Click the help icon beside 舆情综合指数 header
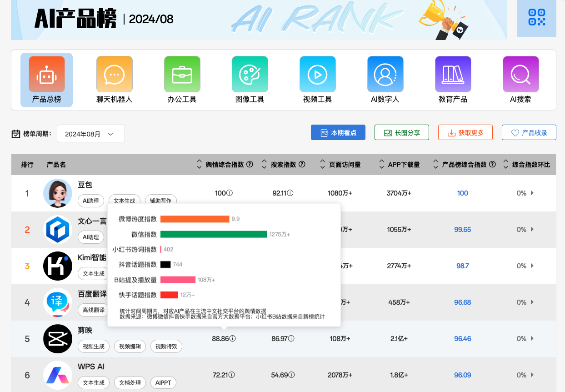 [x=250, y=165]
